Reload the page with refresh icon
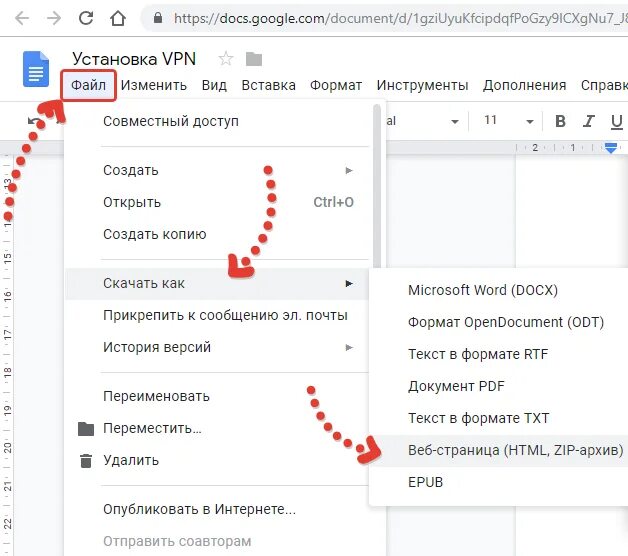This screenshot has height=556, width=628. [86, 18]
